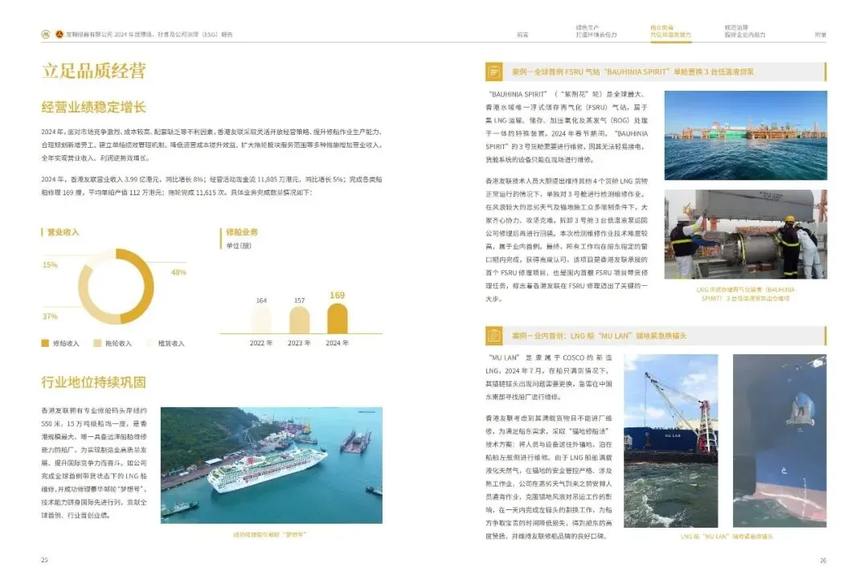Click the 修船业务 chart heading

point(242,232)
